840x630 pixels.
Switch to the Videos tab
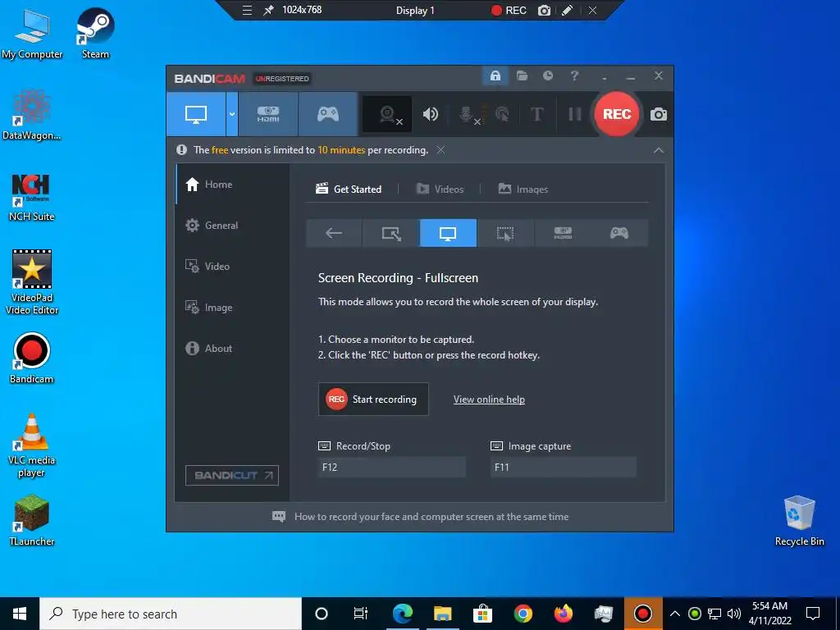click(440, 189)
